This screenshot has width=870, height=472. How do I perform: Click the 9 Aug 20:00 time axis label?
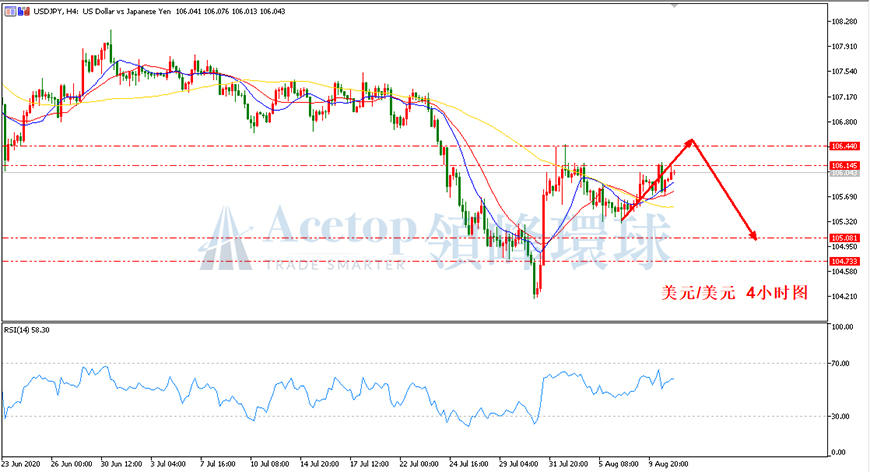[668, 464]
